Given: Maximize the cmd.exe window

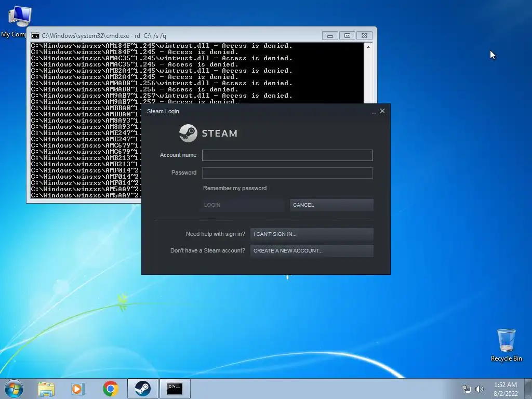Looking at the screenshot, I should [x=347, y=36].
